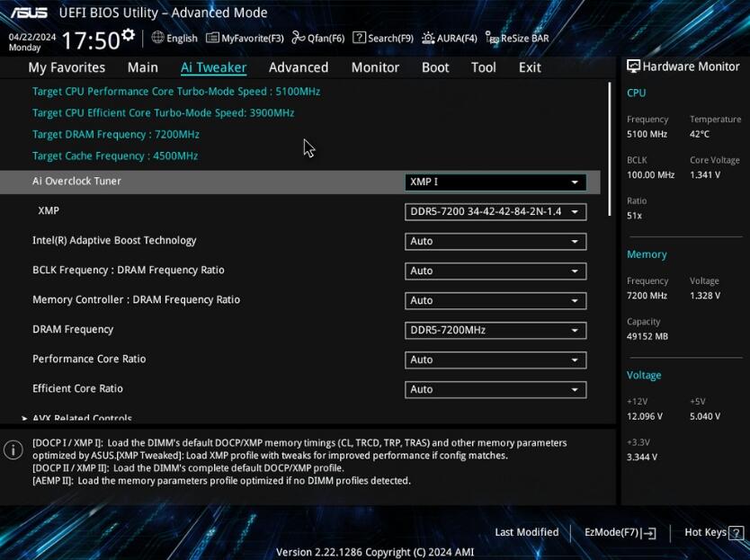
Task: Change language via the English globe icon
Action: [173, 38]
